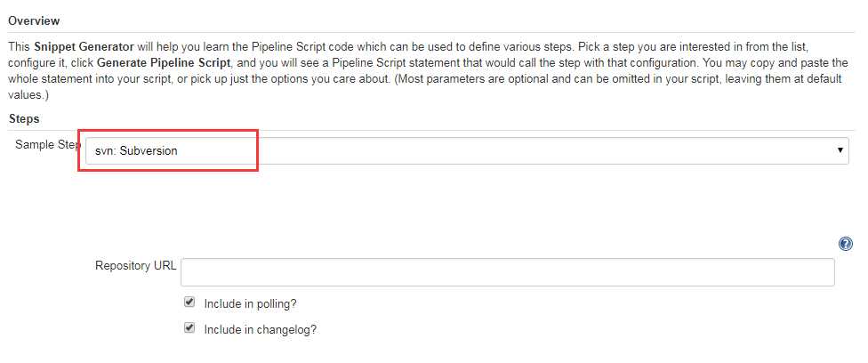Screen dimensions: 868x363
Task: Click the bold Snippet Generator text
Action: [x=84, y=46]
